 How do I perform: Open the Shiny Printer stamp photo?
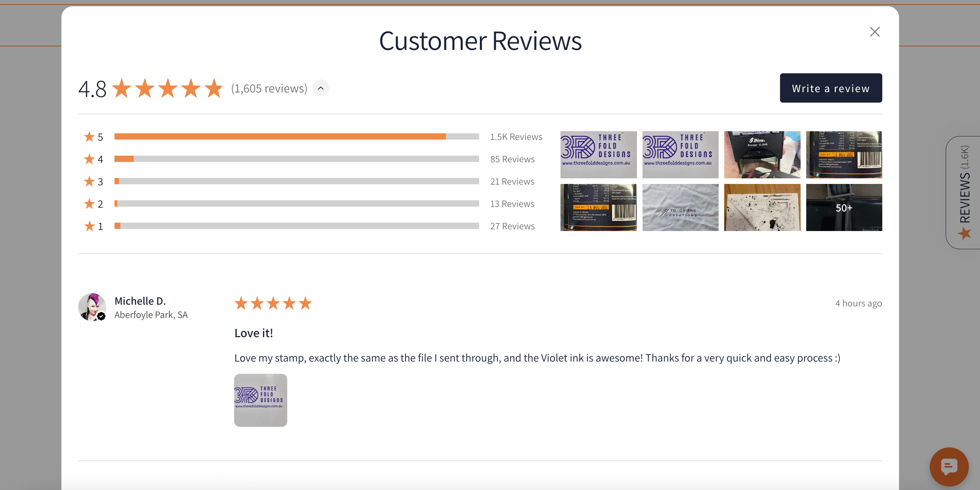click(762, 155)
